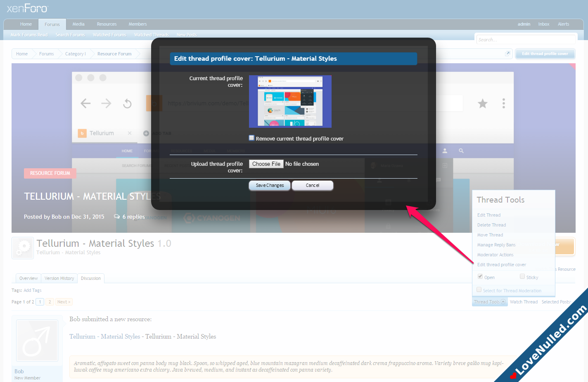Click Selected Posts link
The height and width of the screenshot is (382, 588).
556,302
